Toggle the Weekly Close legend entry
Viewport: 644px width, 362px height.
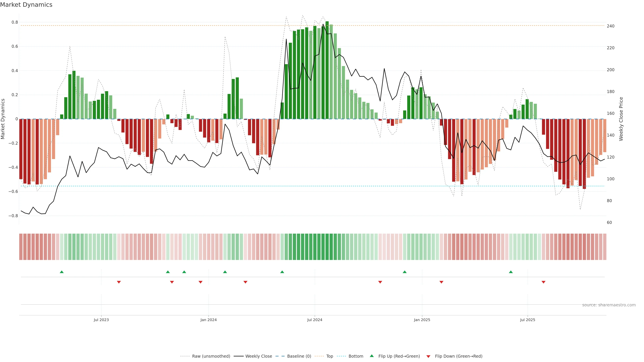258,356
